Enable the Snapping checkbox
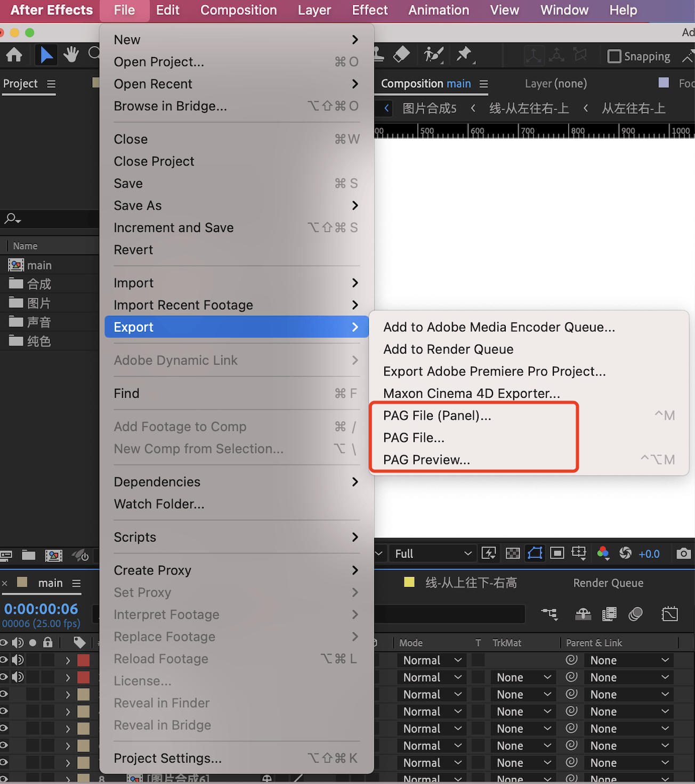This screenshot has width=695, height=784. [x=615, y=56]
